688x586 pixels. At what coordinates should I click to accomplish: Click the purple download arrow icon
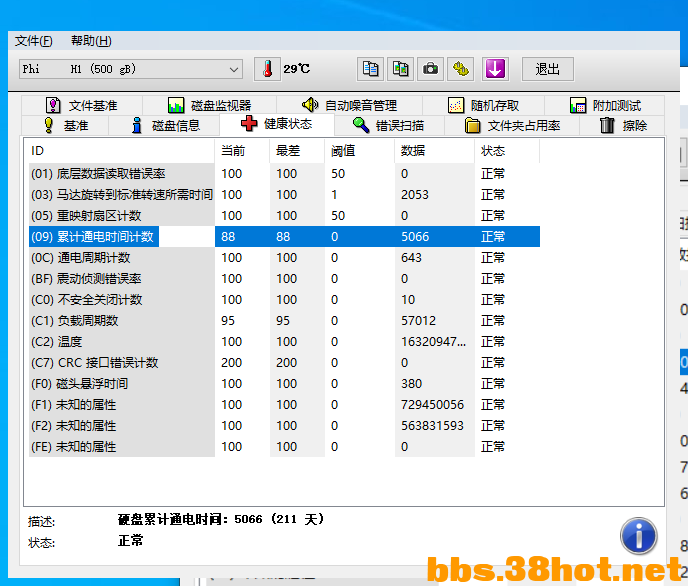[x=495, y=69]
